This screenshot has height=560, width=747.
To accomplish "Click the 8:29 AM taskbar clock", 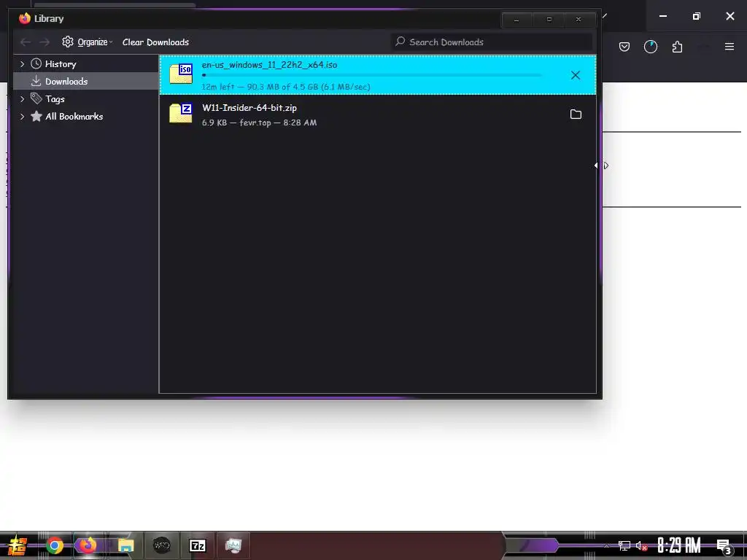I will coord(679,545).
